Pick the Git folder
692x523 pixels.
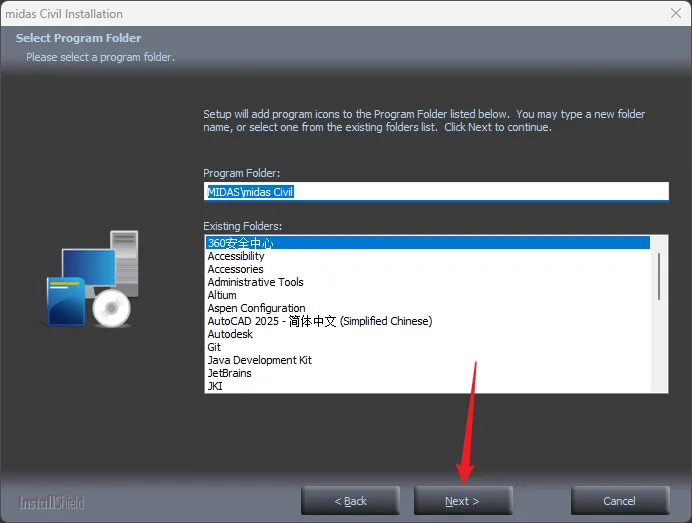tap(428, 347)
